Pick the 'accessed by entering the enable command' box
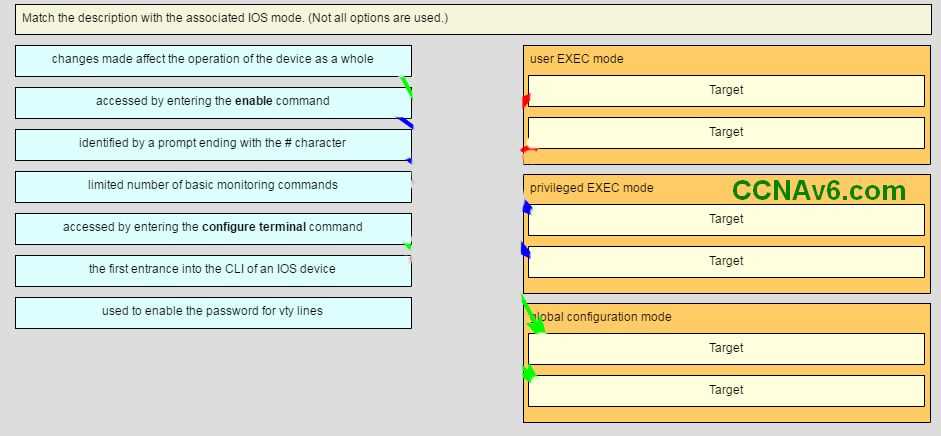Viewport: 941px width, 436px height. pos(213,103)
